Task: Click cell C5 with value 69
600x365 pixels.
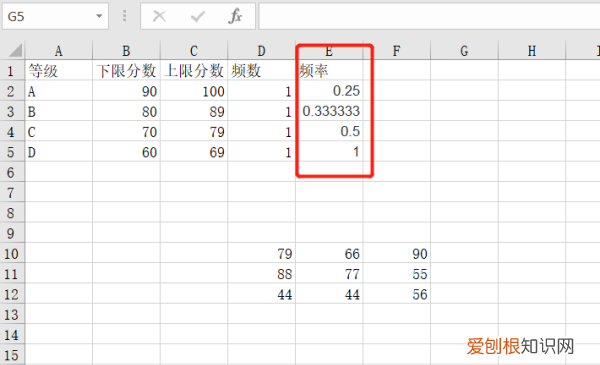Action: tap(194, 152)
